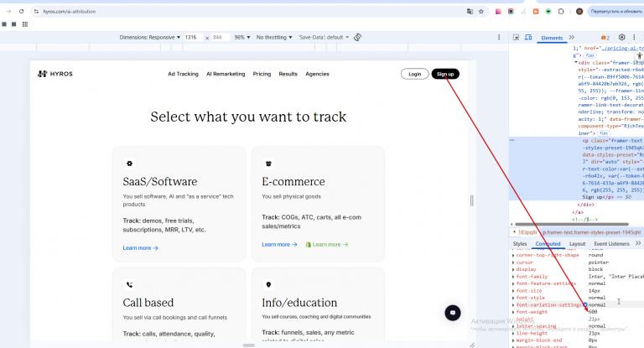Activate the inspect element picker icon

coord(517,38)
